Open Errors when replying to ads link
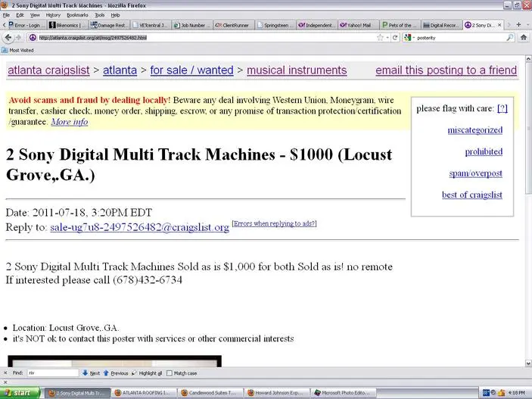This screenshot has height=399, width=532. tap(274, 223)
